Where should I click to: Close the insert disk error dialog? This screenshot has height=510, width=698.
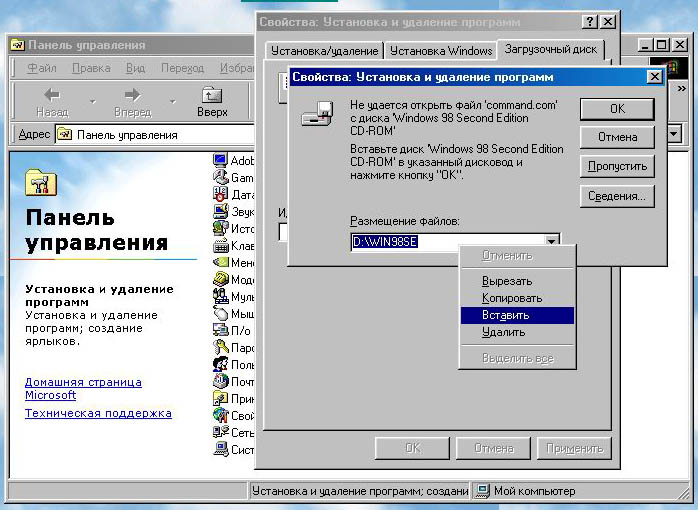click(654, 77)
